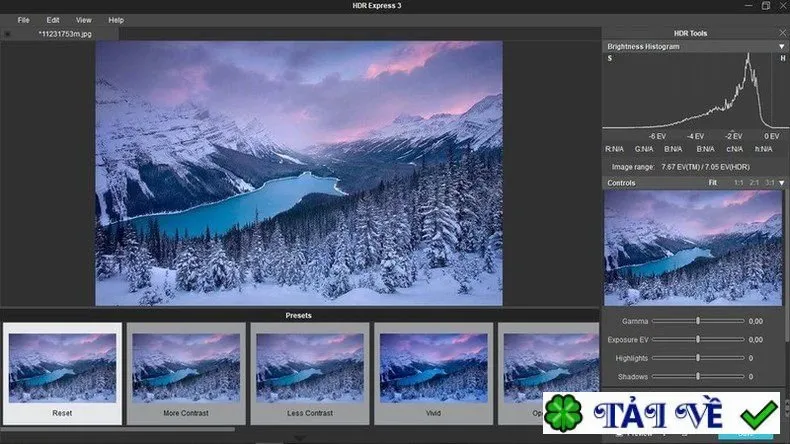The width and height of the screenshot is (790, 444).
Task: Collapse the Brightness Histogram section arrow
Action: (x=781, y=46)
